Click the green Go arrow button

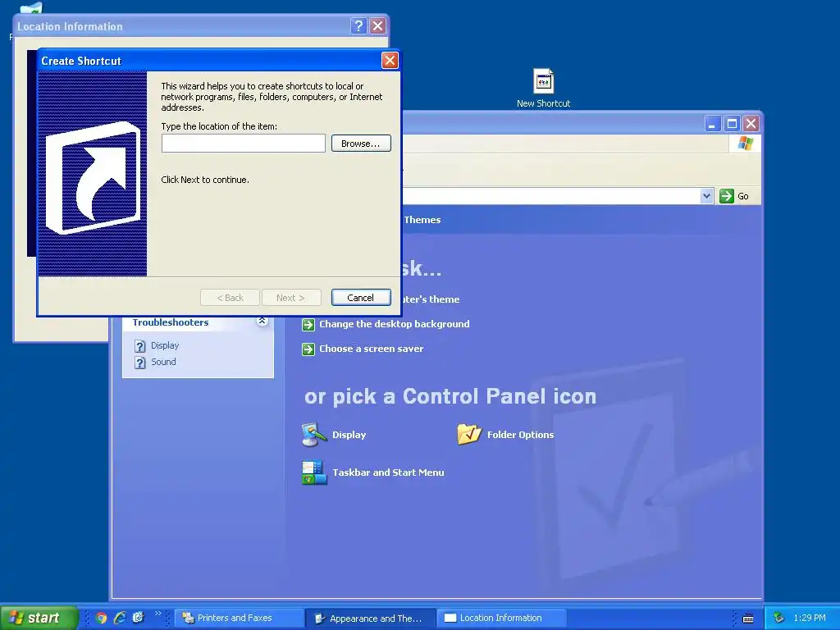[727, 196]
